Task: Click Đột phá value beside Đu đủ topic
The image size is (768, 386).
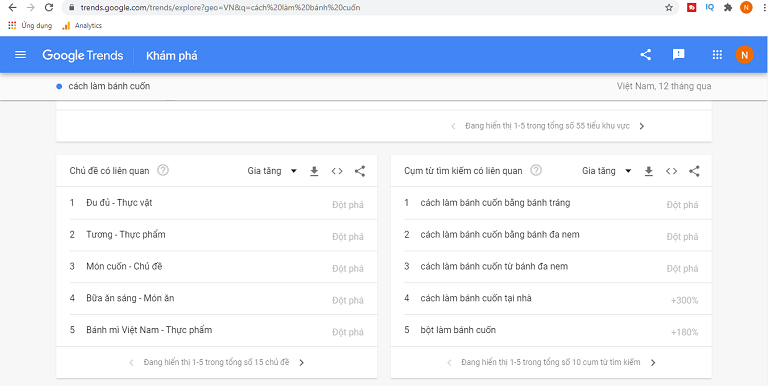Action: coord(348,205)
